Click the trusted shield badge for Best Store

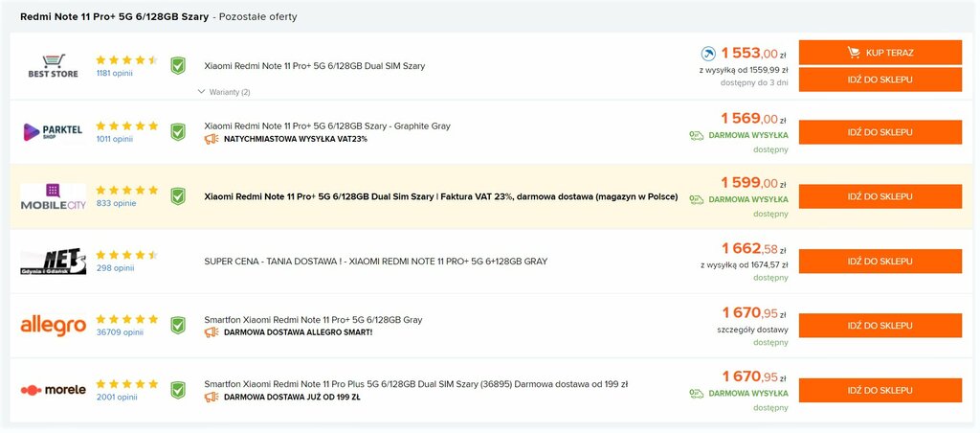pos(178,66)
